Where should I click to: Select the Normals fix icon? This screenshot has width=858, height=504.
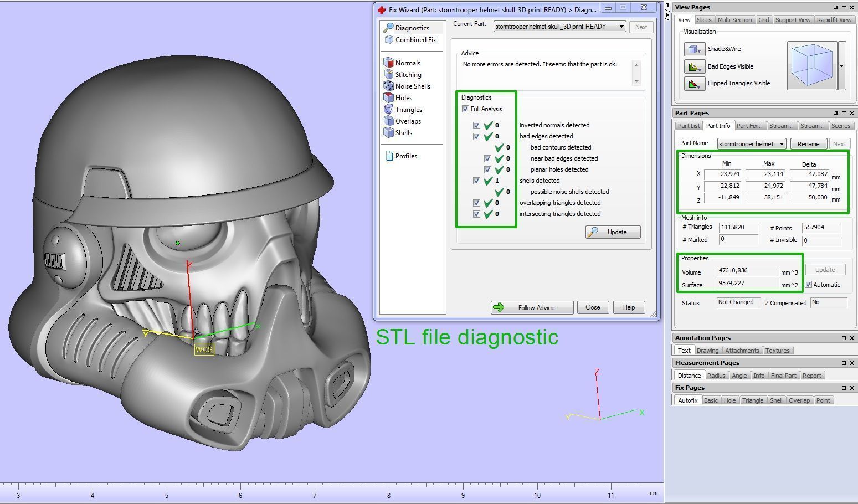coord(388,63)
